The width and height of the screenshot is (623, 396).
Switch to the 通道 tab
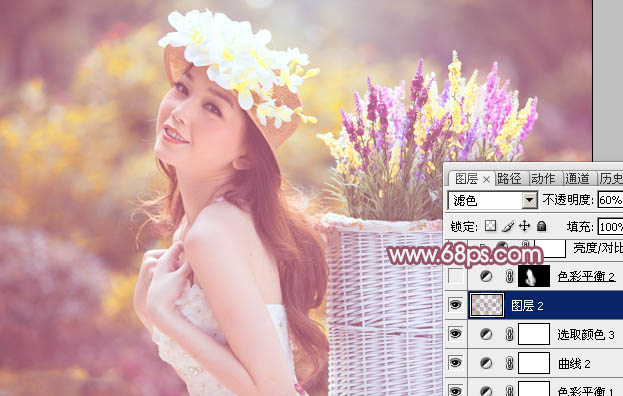[577, 179]
